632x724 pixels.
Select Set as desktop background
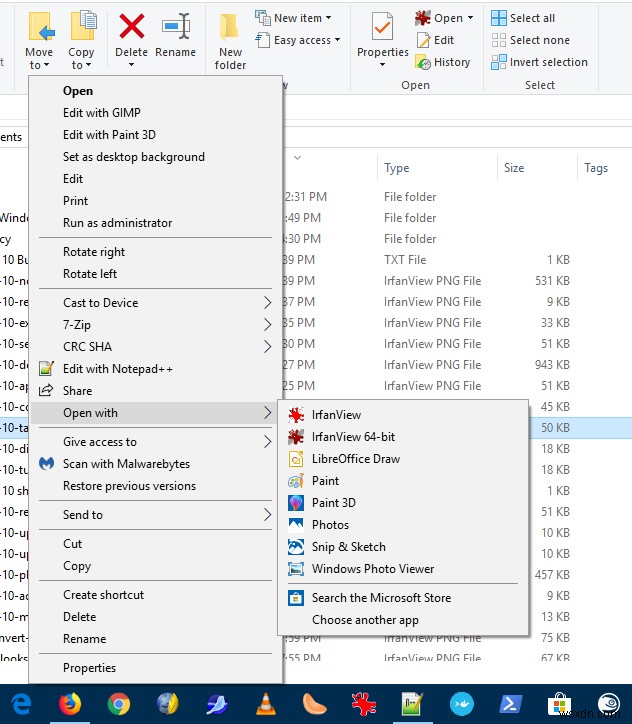tap(156, 157)
